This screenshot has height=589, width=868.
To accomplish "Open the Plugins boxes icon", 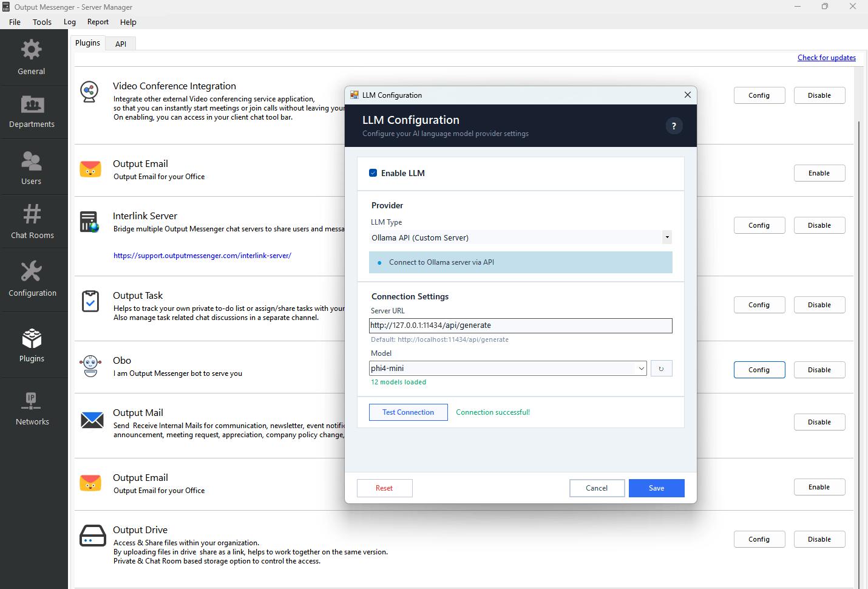I will click(32, 338).
